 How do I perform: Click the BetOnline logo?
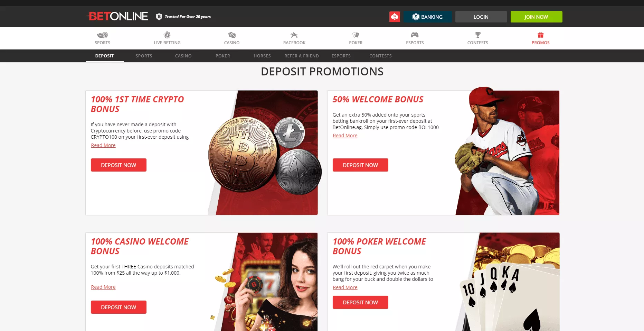pyautogui.click(x=118, y=16)
